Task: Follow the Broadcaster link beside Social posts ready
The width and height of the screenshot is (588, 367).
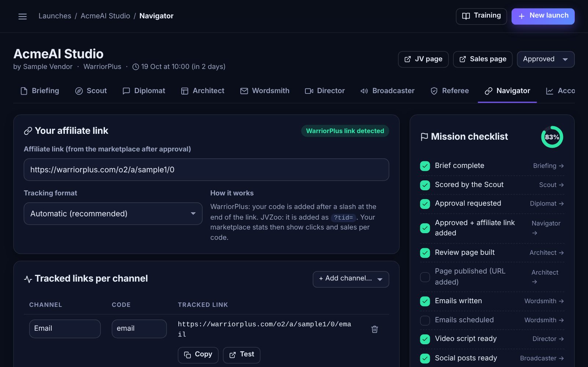Action: pyautogui.click(x=542, y=359)
